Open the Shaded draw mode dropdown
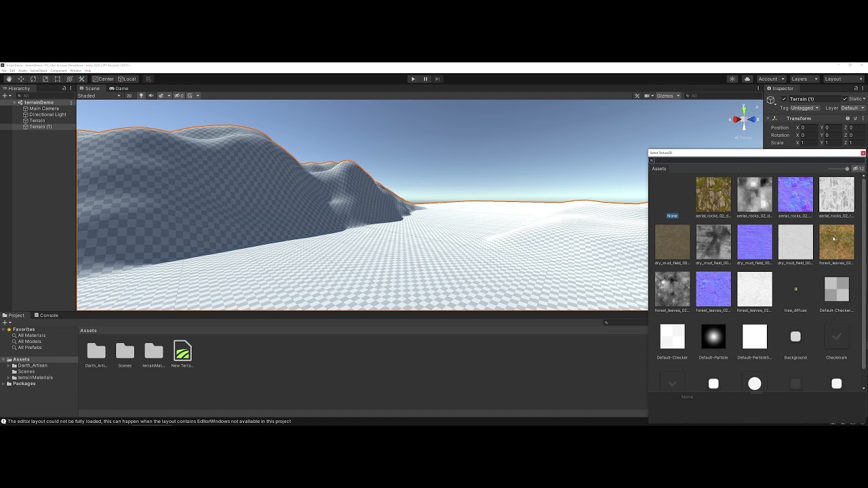 click(x=99, y=96)
